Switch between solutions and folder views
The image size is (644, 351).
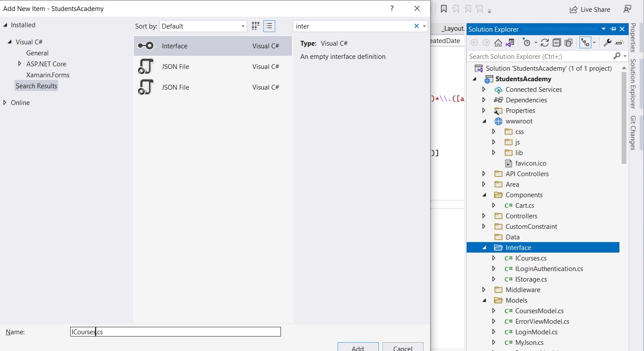[x=510, y=43]
